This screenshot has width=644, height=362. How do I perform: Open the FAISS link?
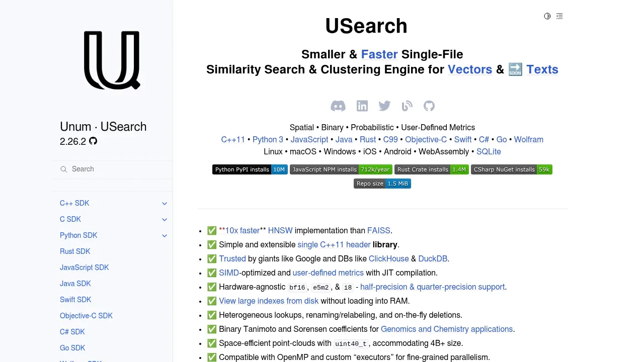click(x=379, y=231)
